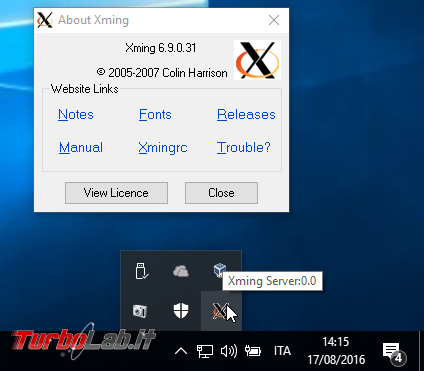This screenshot has height=371, width=424.
Task: Open the network status taskbar icon
Action: pos(205,351)
